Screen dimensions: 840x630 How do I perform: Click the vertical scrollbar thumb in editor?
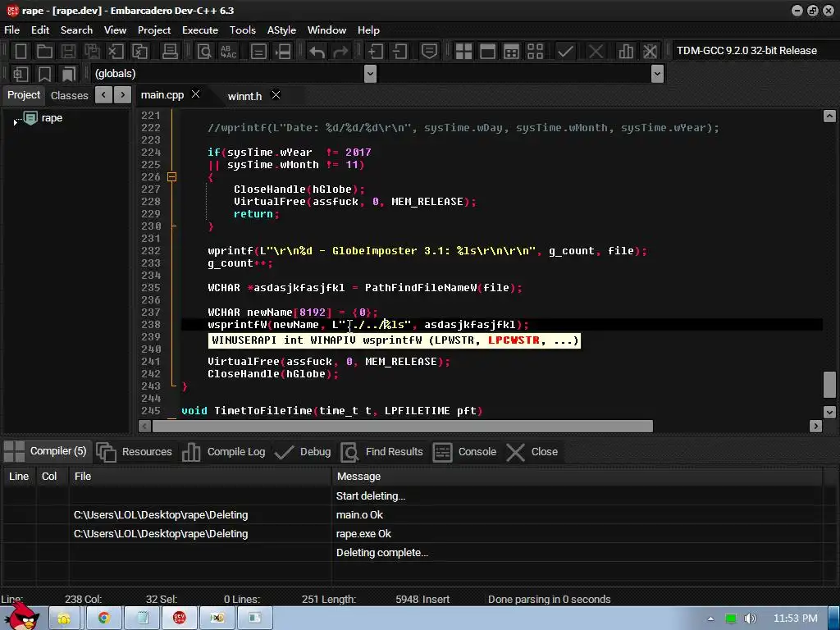pyautogui.click(x=829, y=385)
